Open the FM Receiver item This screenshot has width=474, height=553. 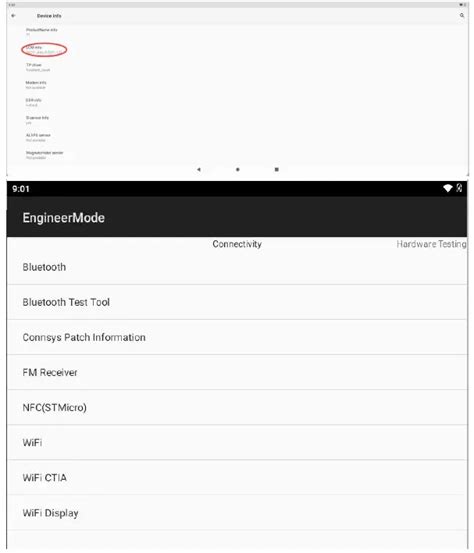click(237, 372)
